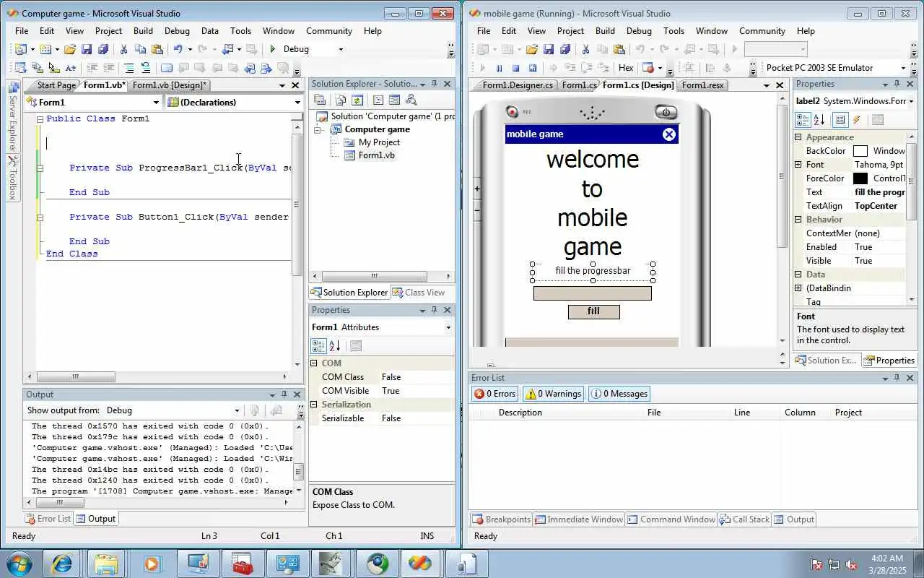Click Save icon in mobile game window toolbar

pos(549,49)
